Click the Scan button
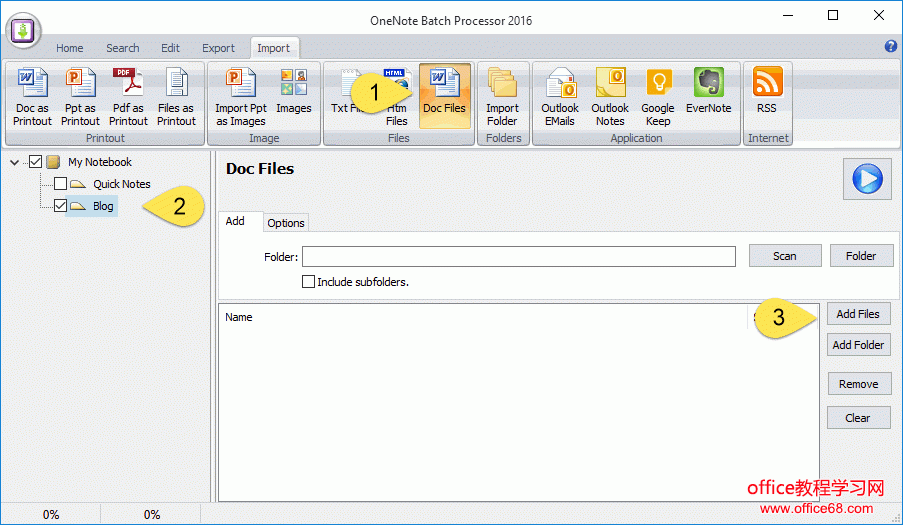This screenshot has height=525, width=903. (785, 256)
